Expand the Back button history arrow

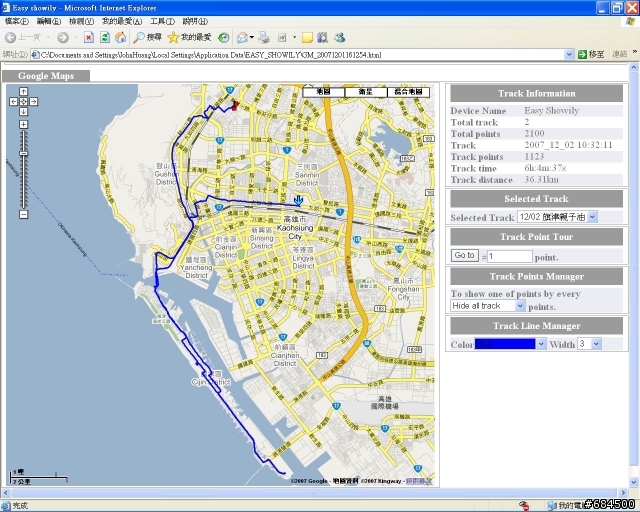(48, 38)
